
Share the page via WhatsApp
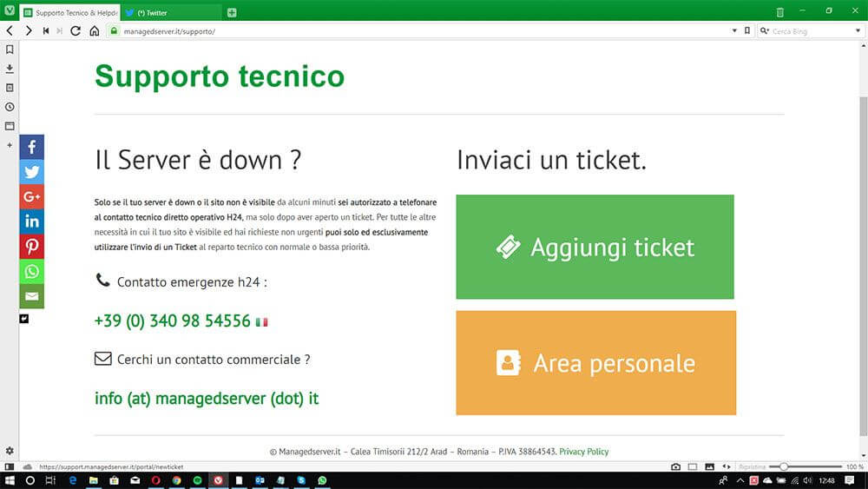(x=31, y=271)
